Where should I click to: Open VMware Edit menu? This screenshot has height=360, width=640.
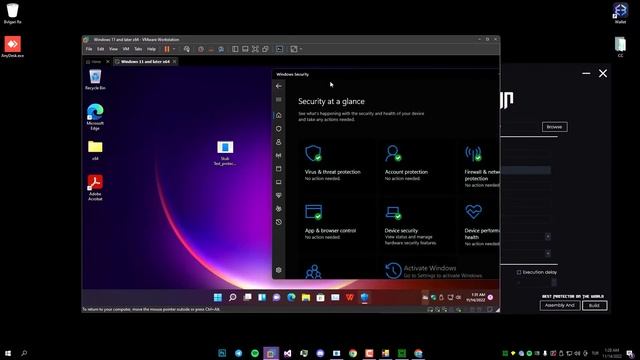(100, 49)
